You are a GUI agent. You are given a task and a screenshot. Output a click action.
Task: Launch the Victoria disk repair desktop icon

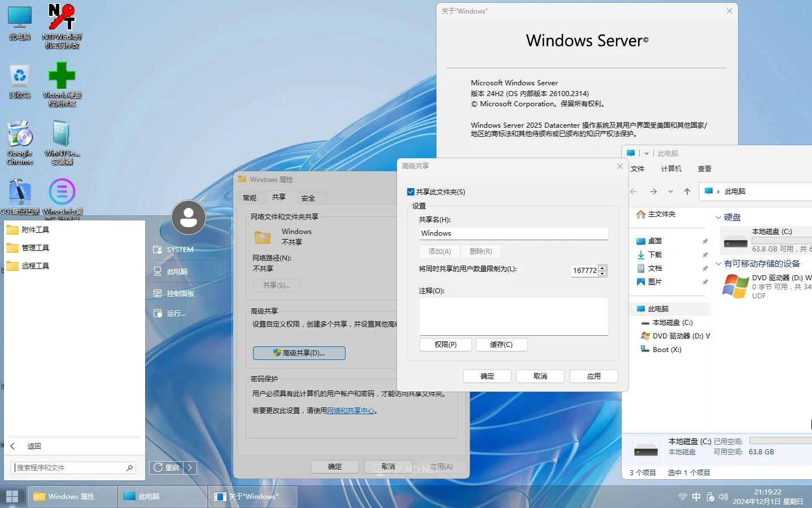pos(62,84)
